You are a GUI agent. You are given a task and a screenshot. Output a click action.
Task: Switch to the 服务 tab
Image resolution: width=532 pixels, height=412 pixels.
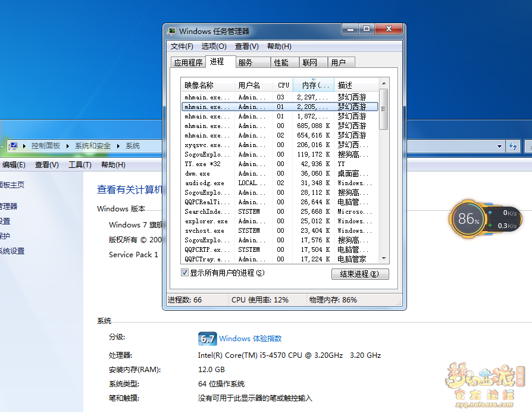253,63
